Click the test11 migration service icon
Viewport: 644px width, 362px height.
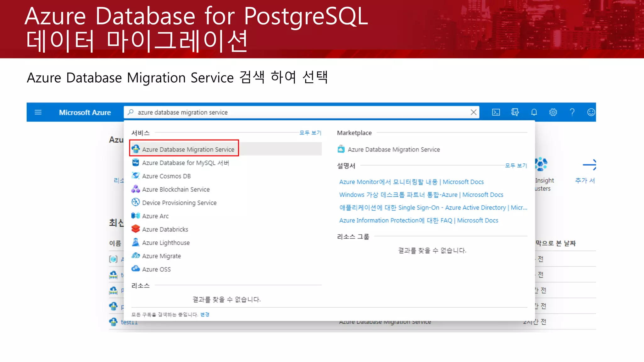(x=113, y=322)
